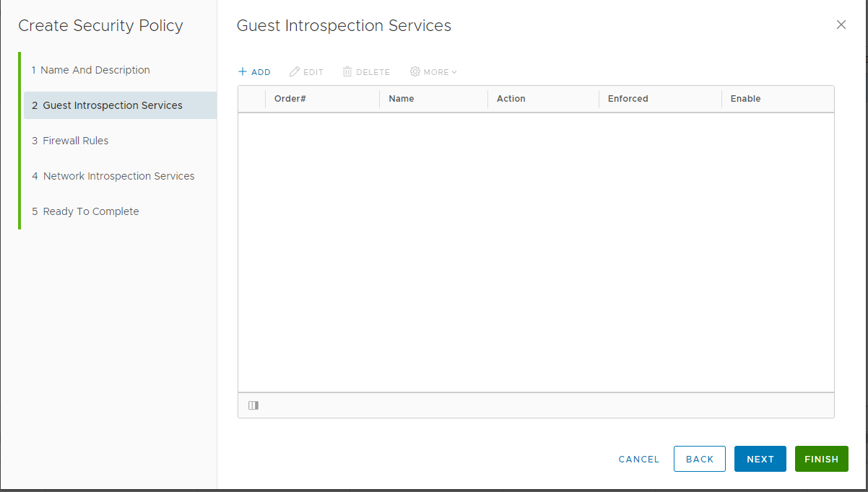Viewport: 868px width, 492px height.
Task: Select step 2 Guest Introspection Services
Action: (x=113, y=105)
